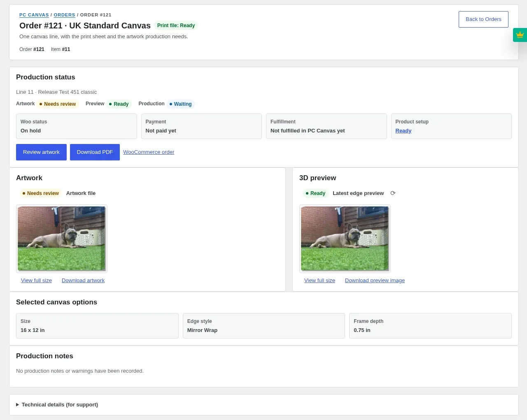
Task: Select the 'Mirror Wrap' edge style value
Action: 202,330
